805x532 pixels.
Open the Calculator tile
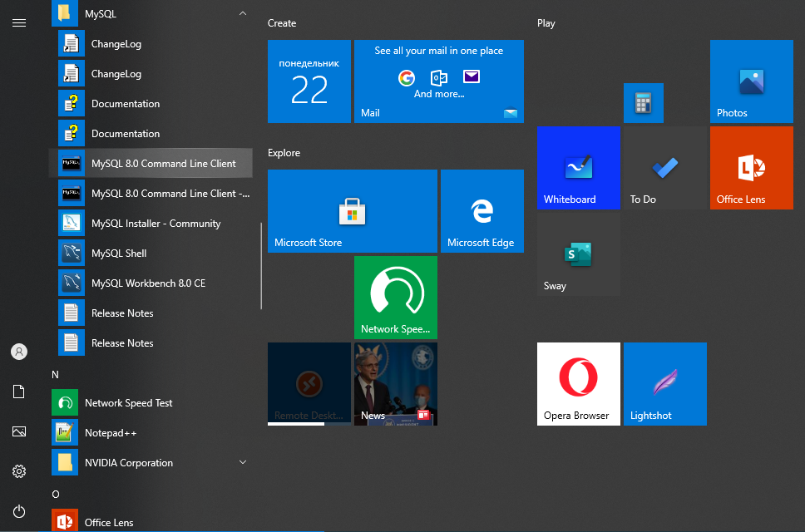coord(643,103)
